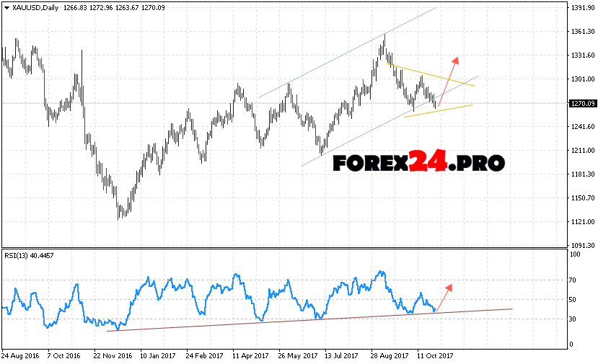The image size is (598, 364).
Task: Click the 28 Aug 2017 date label
Action: [x=390, y=356]
